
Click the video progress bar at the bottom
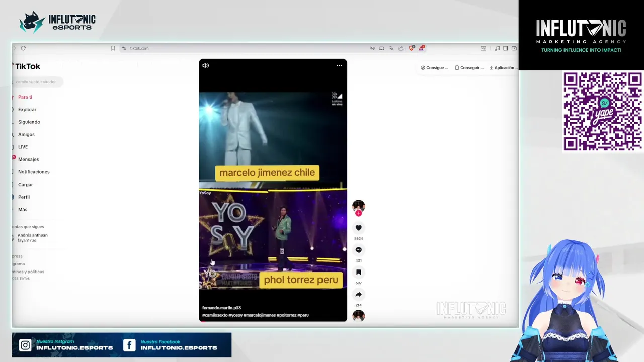click(x=273, y=321)
